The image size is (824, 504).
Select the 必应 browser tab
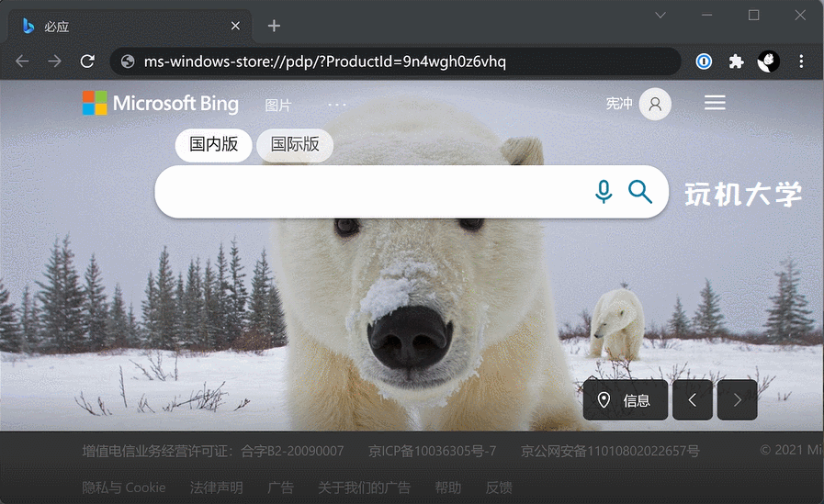coord(129,26)
